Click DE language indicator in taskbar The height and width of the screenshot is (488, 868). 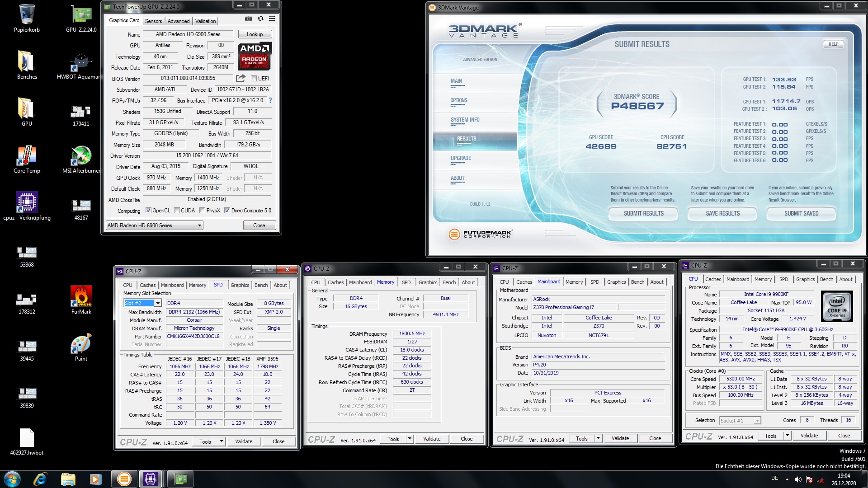point(774,478)
